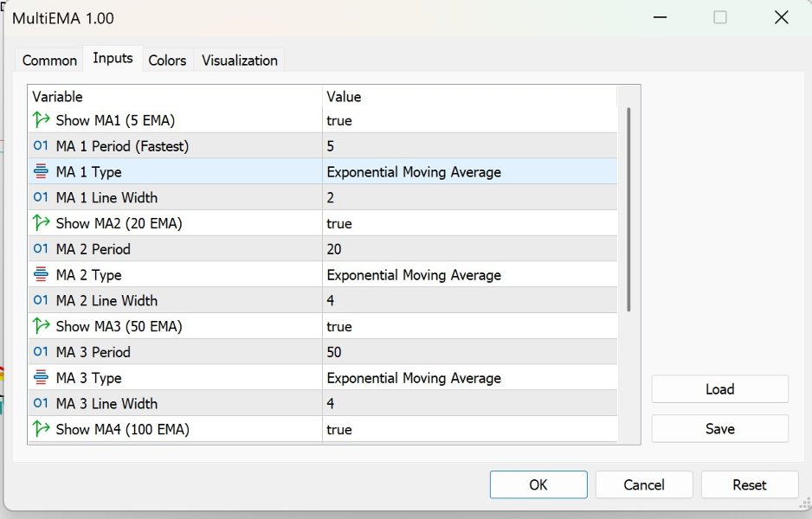Select the MA 3 Type row label

click(x=88, y=378)
